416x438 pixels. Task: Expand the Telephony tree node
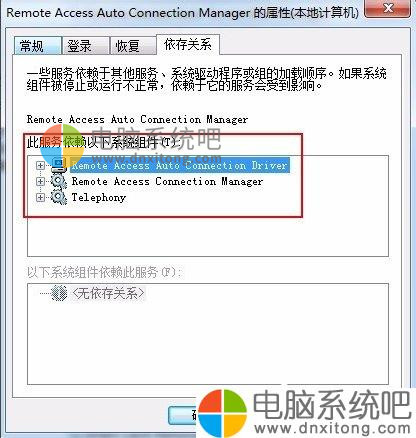pyautogui.click(x=40, y=197)
